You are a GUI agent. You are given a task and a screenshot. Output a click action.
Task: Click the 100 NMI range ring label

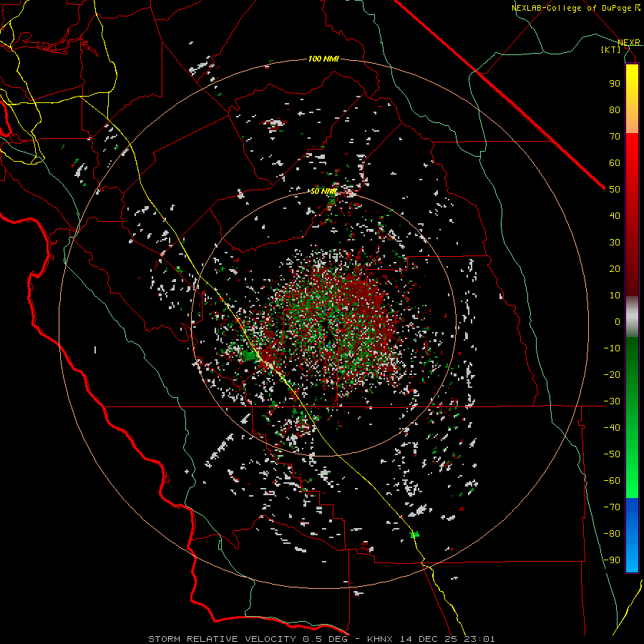pyautogui.click(x=323, y=59)
